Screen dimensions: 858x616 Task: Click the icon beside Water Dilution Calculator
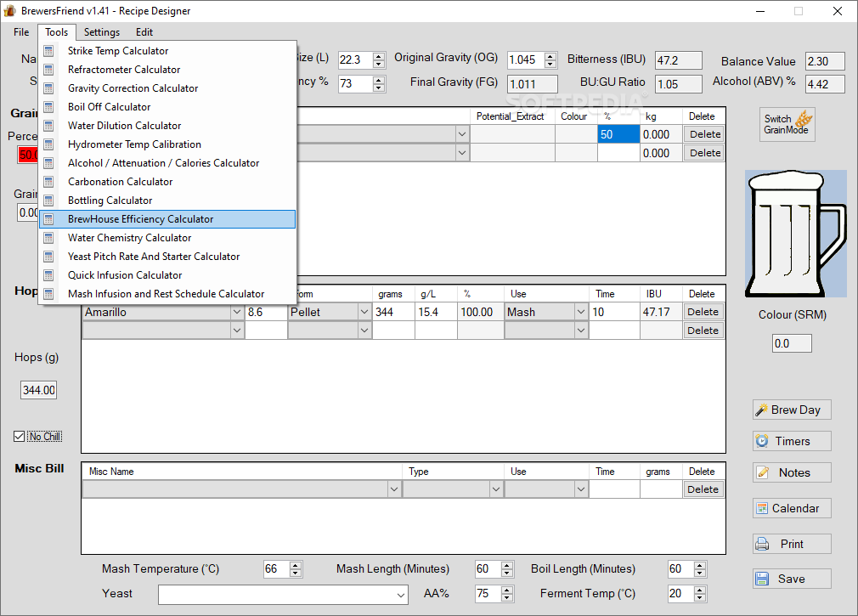pos(48,126)
